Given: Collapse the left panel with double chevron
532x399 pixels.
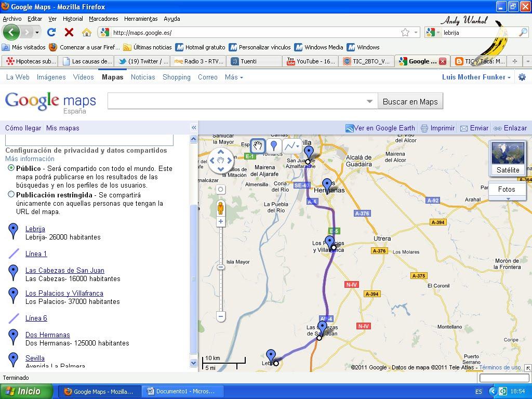Looking at the screenshot, I should click(x=194, y=128).
